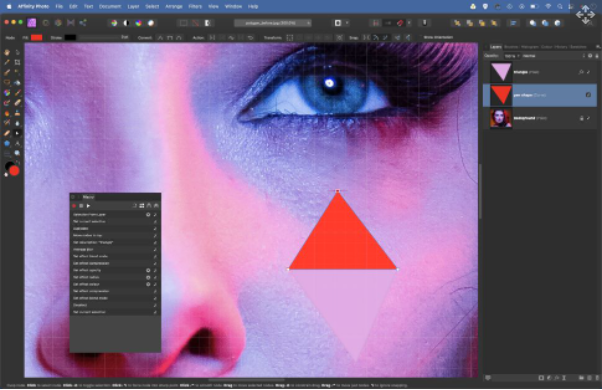Click the red triangle shape on canvas
The width and height of the screenshot is (602, 390).
340,242
